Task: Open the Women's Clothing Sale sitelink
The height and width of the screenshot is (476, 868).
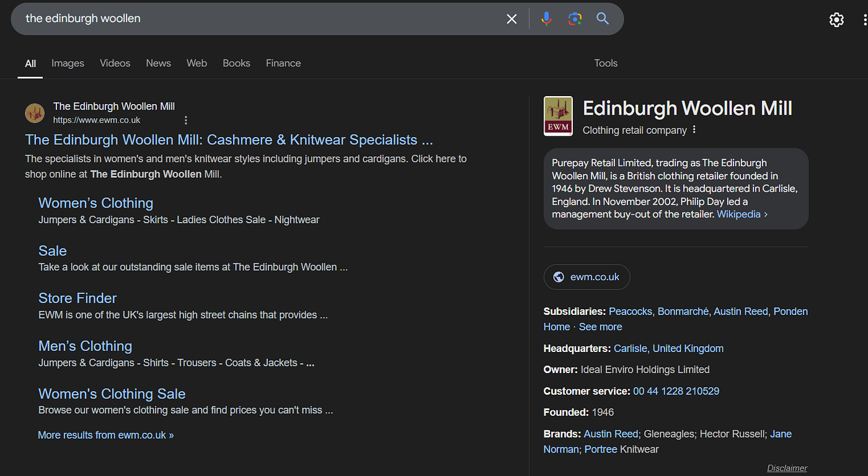Action: click(112, 394)
